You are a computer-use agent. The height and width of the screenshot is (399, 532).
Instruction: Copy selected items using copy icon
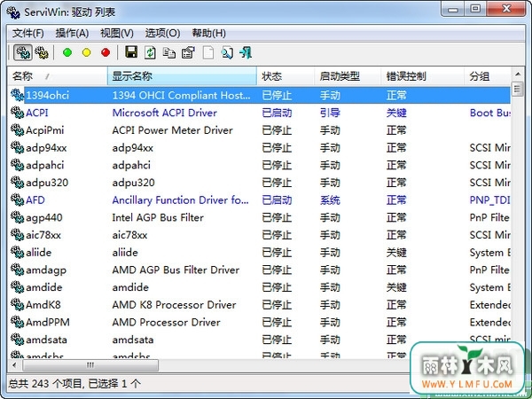169,52
